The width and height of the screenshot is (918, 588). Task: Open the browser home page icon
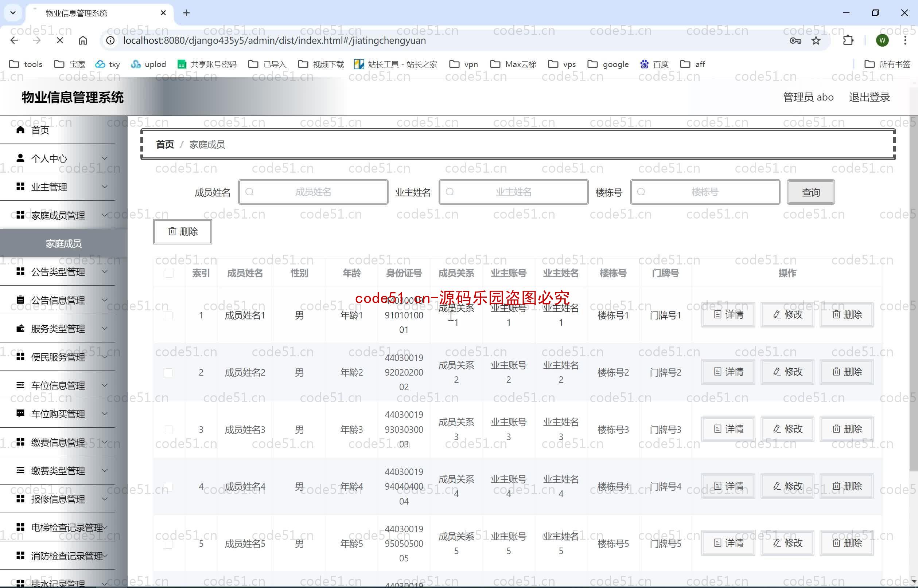tap(83, 40)
